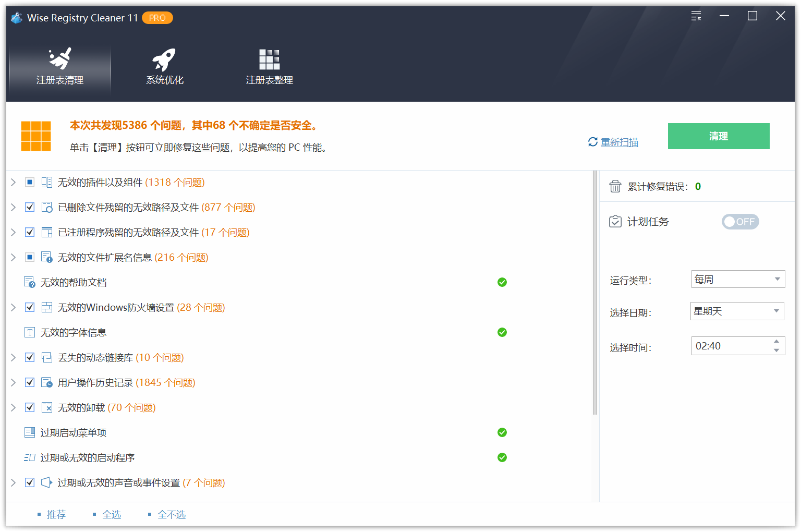Click the 累计修复错误 trash bin icon
Viewport: 801px width, 532px height.
coord(615,186)
